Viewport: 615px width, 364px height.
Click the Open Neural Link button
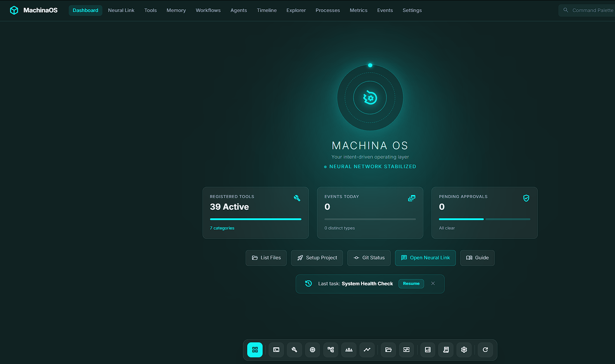pyautogui.click(x=425, y=258)
